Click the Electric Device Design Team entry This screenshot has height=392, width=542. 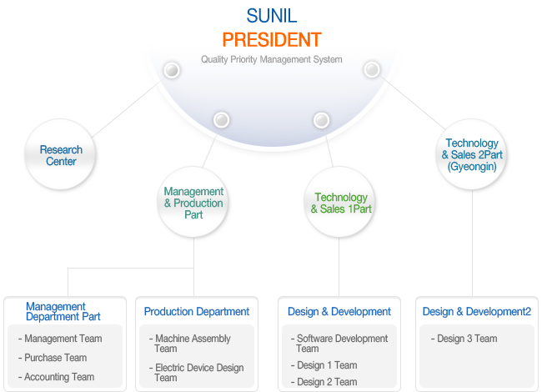pos(196,372)
